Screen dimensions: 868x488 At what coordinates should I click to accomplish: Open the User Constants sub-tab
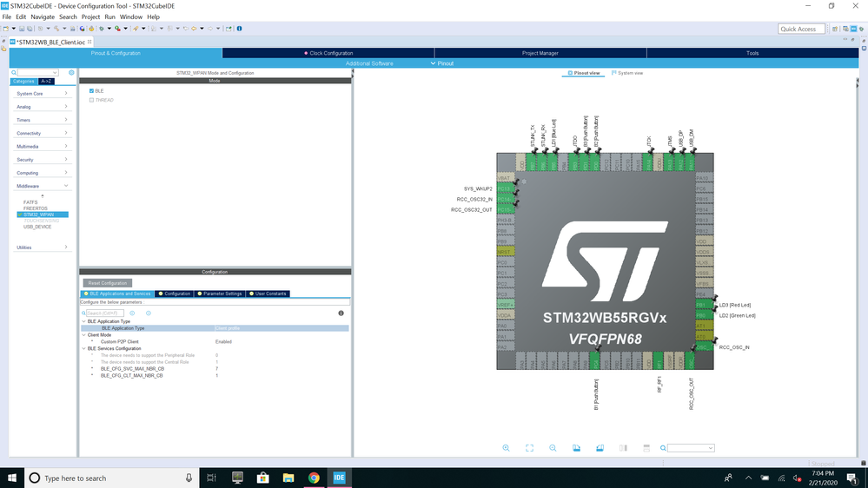pos(268,293)
